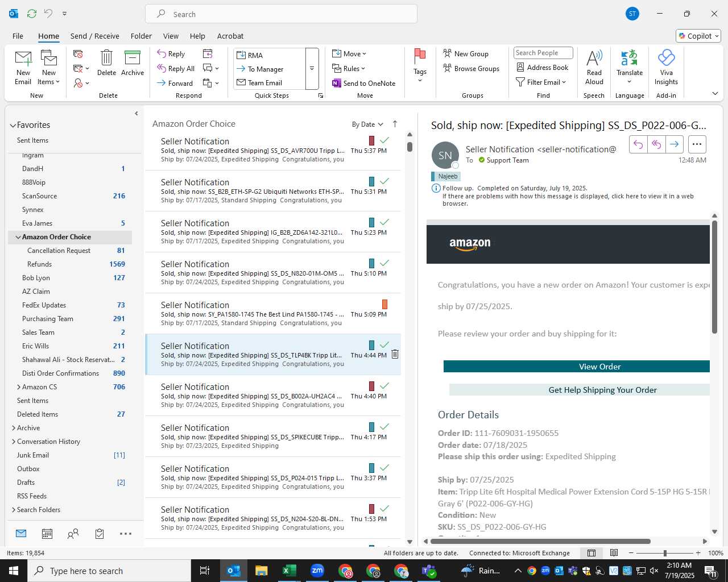The height and width of the screenshot is (582, 728).
Task: Switch to Calendar view icon
Action: coord(47,534)
